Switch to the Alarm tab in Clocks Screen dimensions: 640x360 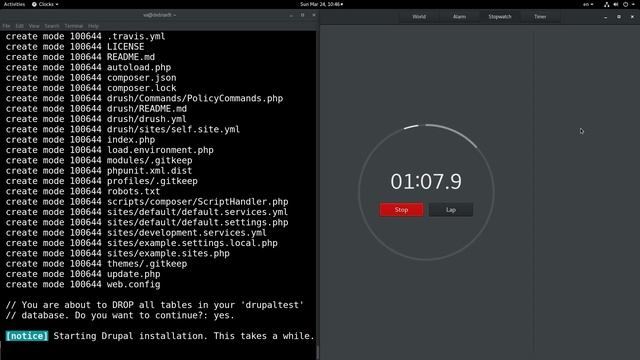459,17
